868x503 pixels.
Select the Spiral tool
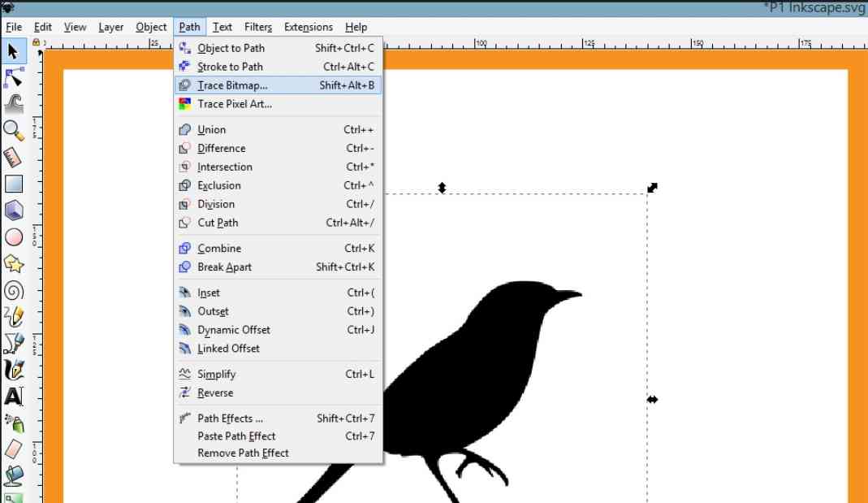coord(12,291)
